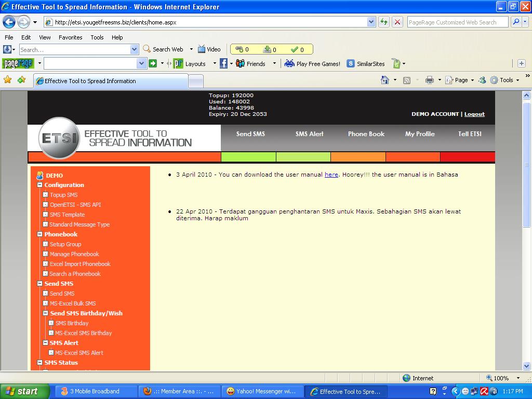532x399 pixels.
Task: Open the Favorites menu
Action: coord(71,37)
